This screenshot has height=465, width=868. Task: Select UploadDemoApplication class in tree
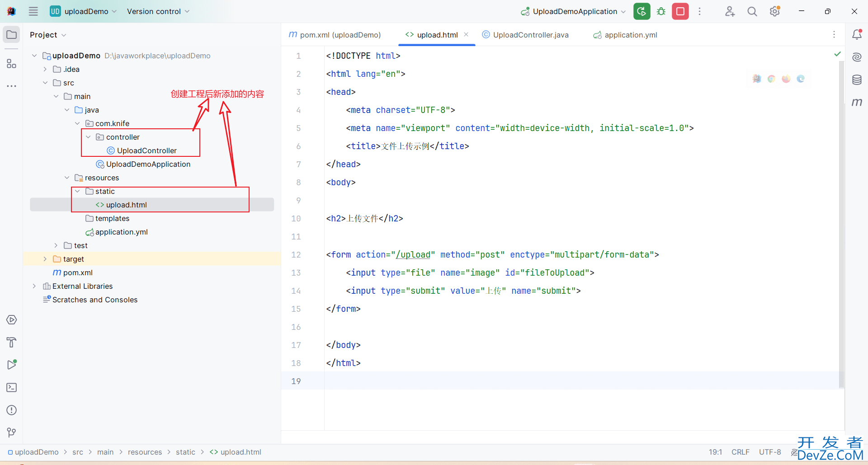143,164
